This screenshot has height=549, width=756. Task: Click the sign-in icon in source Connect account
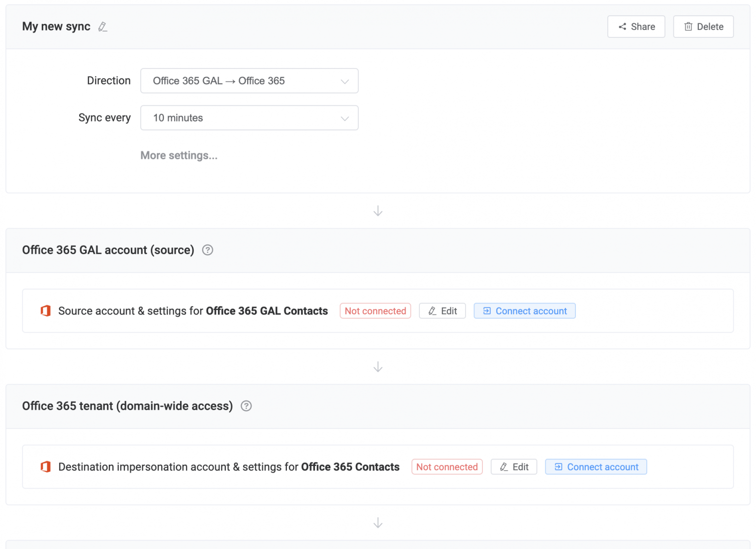[x=487, y=311]
